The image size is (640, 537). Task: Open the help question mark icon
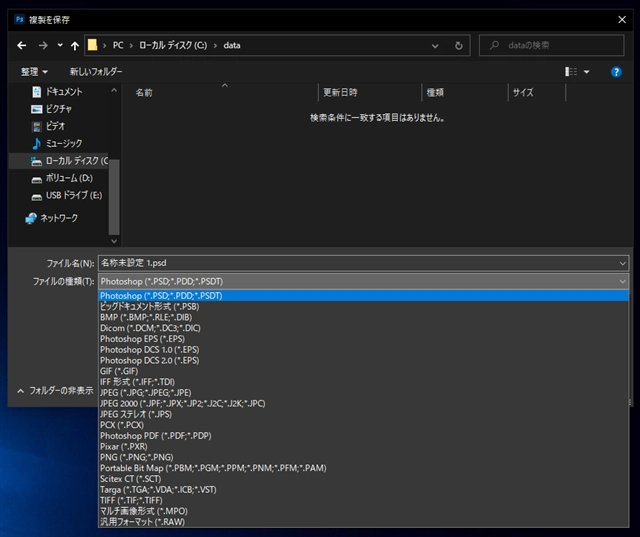coord(616,72)
